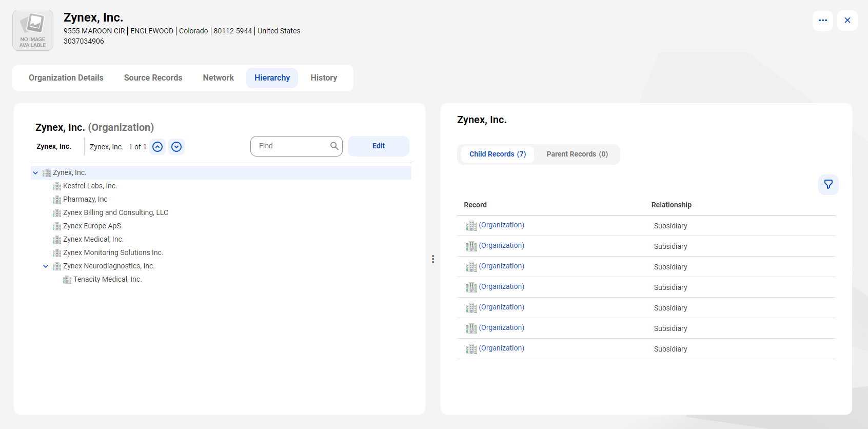
Task: Select the Hierarchy tab
Action: (272, 78)
